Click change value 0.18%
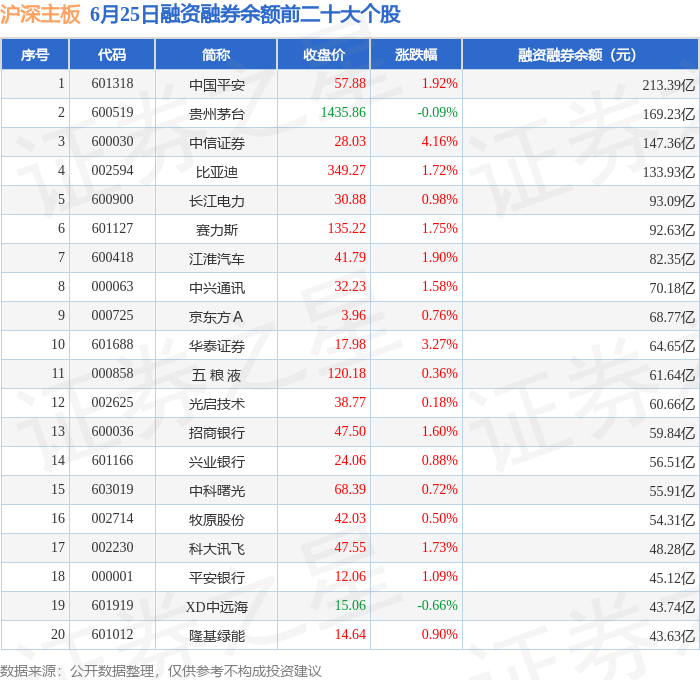The image size is (700, 680). pos(440,403)
